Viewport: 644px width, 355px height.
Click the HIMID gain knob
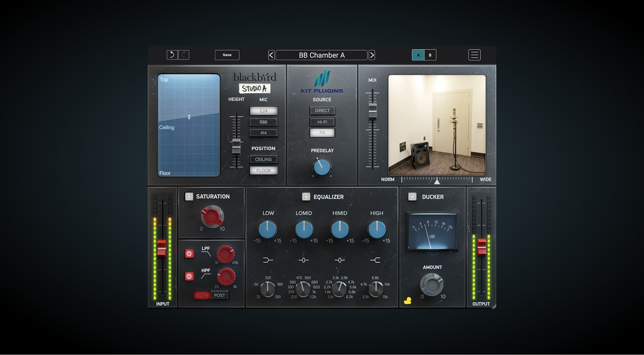(340, 229)
